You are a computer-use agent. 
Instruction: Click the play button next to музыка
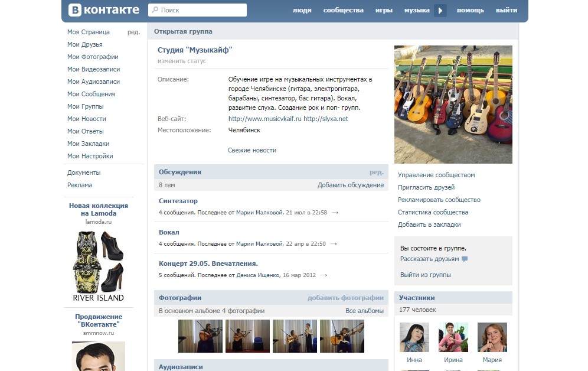coord(440,11)
